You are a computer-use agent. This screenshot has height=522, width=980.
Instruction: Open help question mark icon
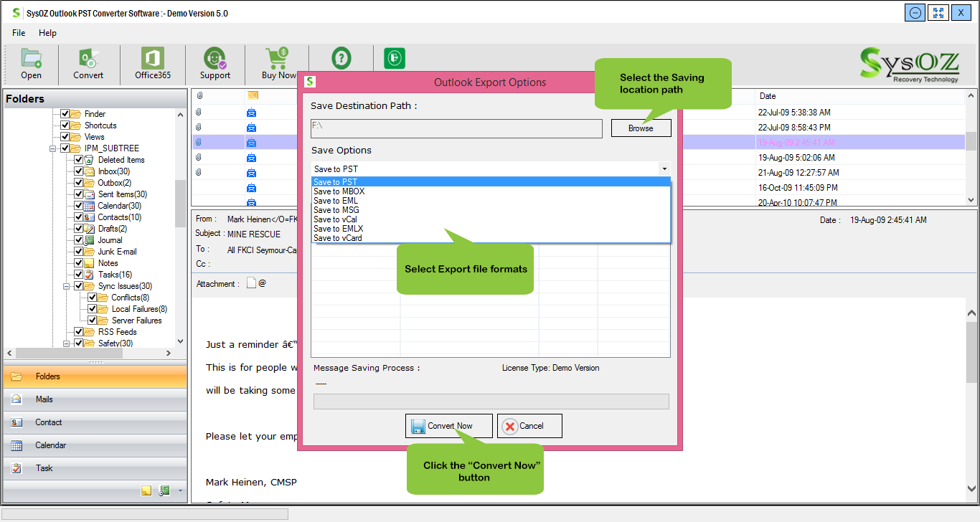coord(341,58)
